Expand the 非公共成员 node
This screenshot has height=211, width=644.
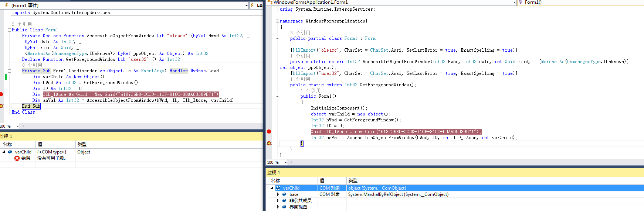278,201
